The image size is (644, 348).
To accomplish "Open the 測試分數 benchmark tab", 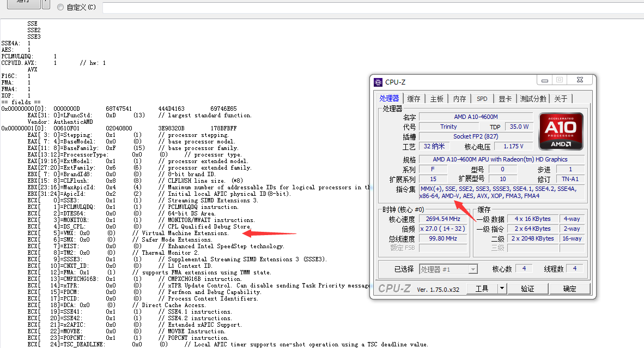I will pyautogui.click(x=533, y=99).
